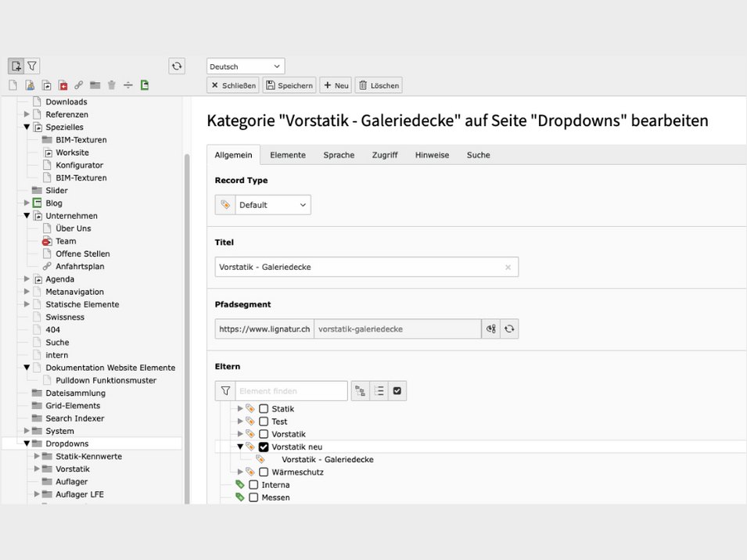747x560 pixels.
Task: Collapse the Unternehmen page tree node
Action: click(27, 216)
